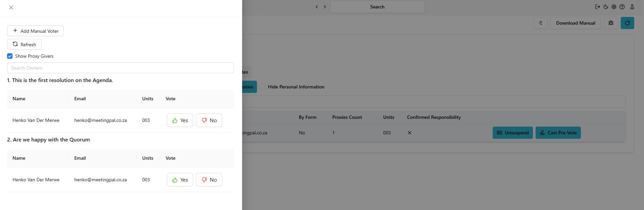
Task: Open the filter lines menu icon
Action: (x=540, y=23)
